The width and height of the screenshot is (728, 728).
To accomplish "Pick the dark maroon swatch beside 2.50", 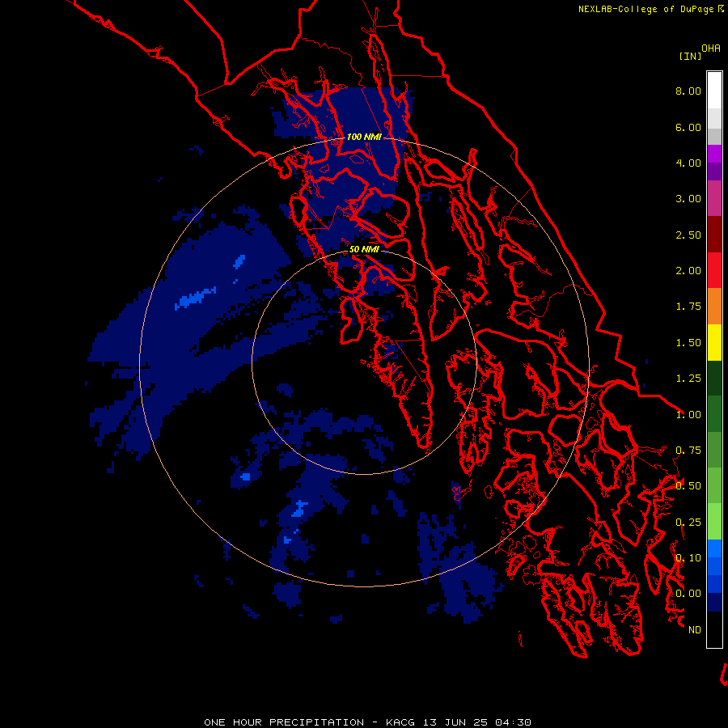I will coord(714,235).
